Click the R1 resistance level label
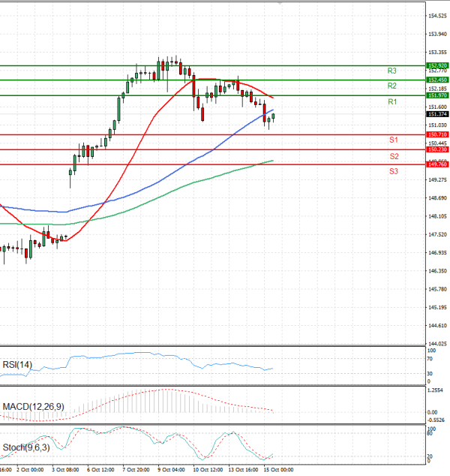The image size is (450, 476). (x=392, y=101)
